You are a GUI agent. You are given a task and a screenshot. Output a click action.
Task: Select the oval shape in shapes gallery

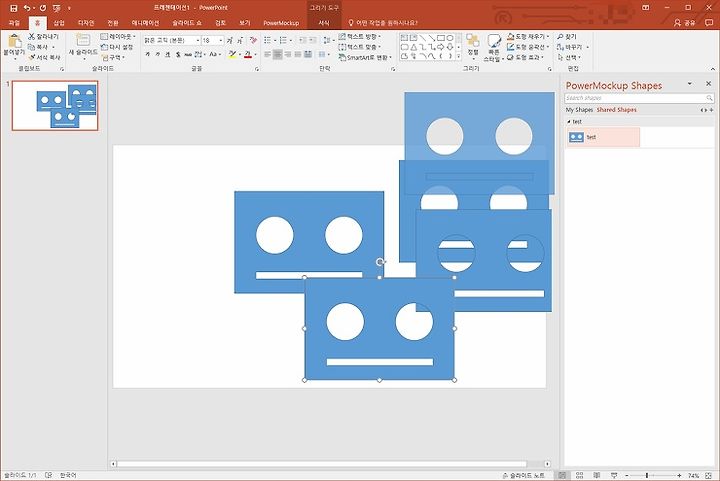450,38
